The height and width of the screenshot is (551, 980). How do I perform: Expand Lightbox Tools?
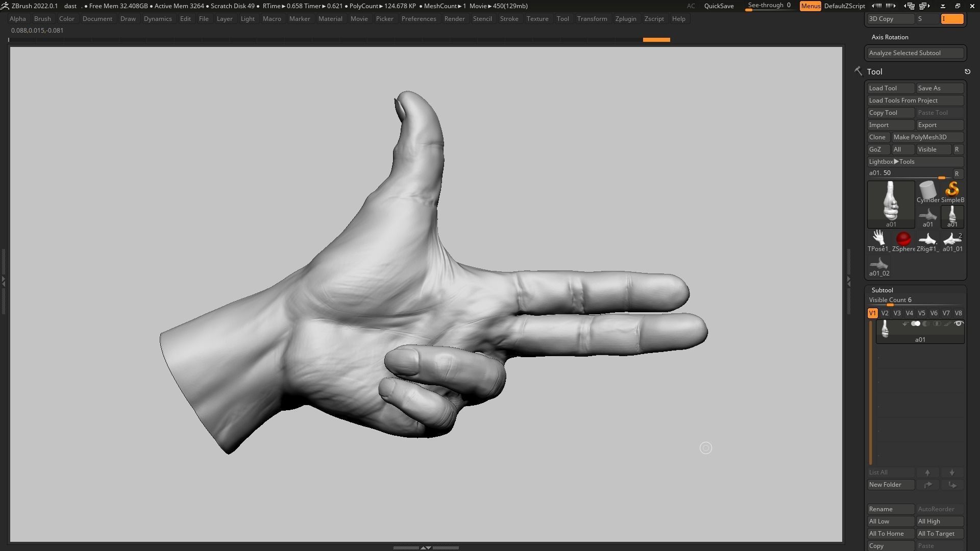[x=916, y=162]
